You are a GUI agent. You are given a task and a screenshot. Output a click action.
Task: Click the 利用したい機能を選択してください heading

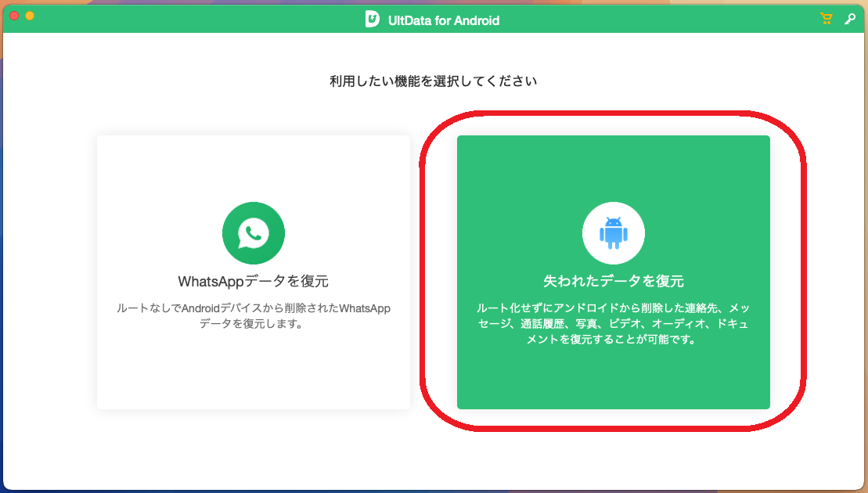click(x=434, y=81)
